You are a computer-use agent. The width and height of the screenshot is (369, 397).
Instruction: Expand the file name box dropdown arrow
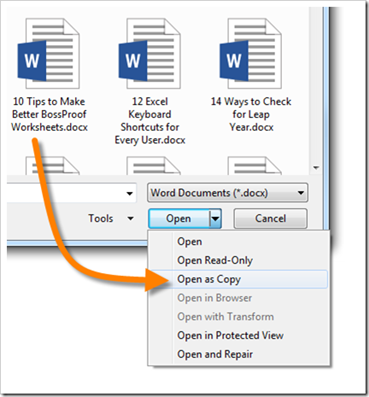(x=130, y=193)
